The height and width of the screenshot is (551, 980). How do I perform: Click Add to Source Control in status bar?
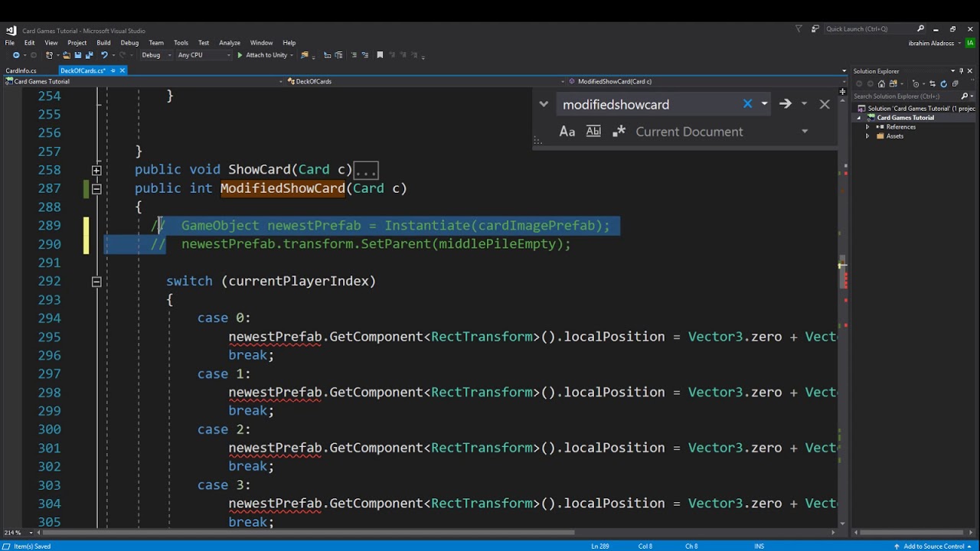point(933,546)
